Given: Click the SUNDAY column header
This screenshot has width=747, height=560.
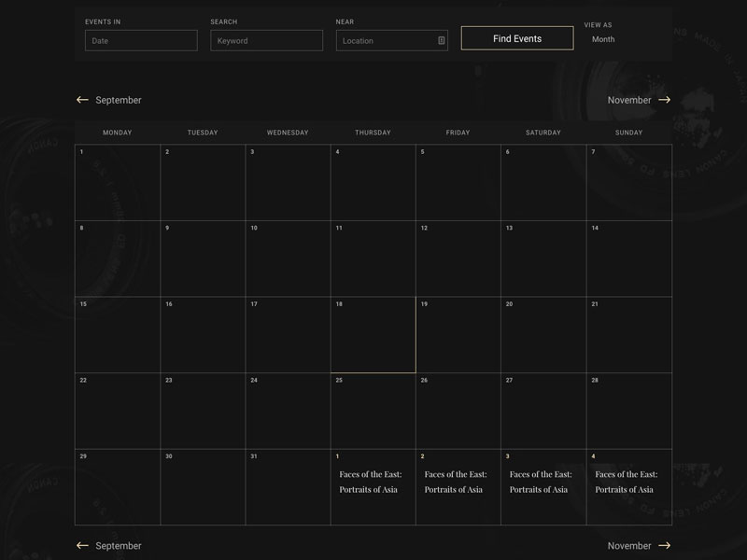Looking at the screenshot, I should tap(628, 133).
